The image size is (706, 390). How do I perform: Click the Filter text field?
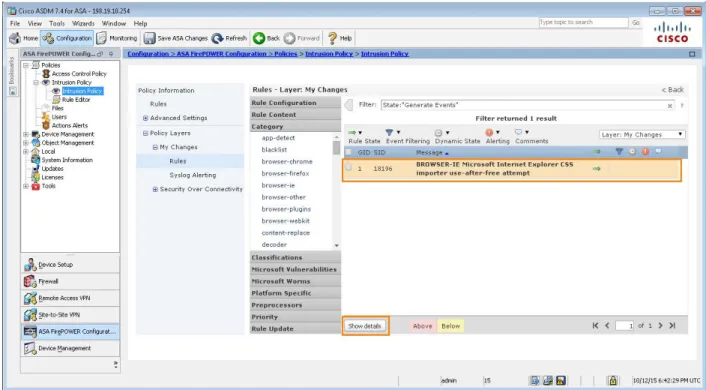[x=524, y=105]
